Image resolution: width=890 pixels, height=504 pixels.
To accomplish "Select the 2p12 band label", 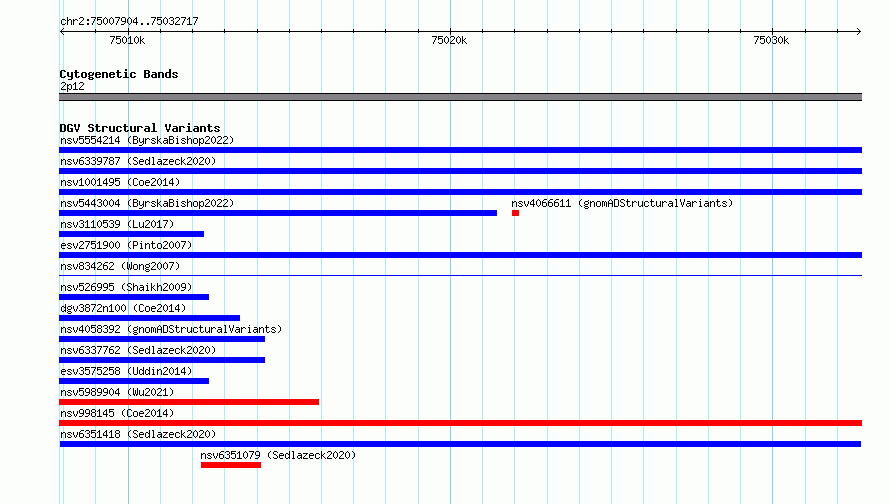I will [72, 86].
